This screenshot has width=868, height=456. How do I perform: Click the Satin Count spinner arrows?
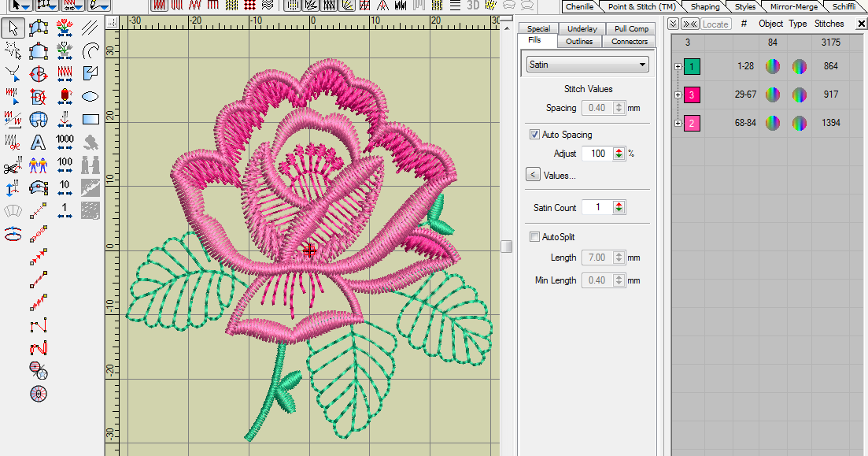pos(619,207)
